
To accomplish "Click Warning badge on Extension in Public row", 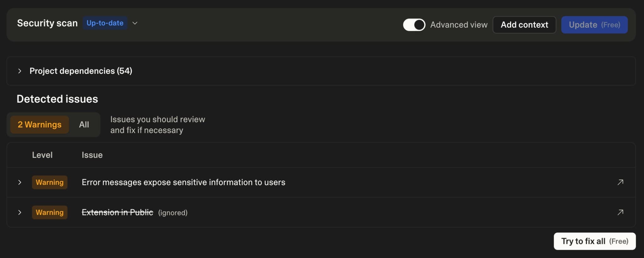I will pyautogui.click(x=50, y=212).
